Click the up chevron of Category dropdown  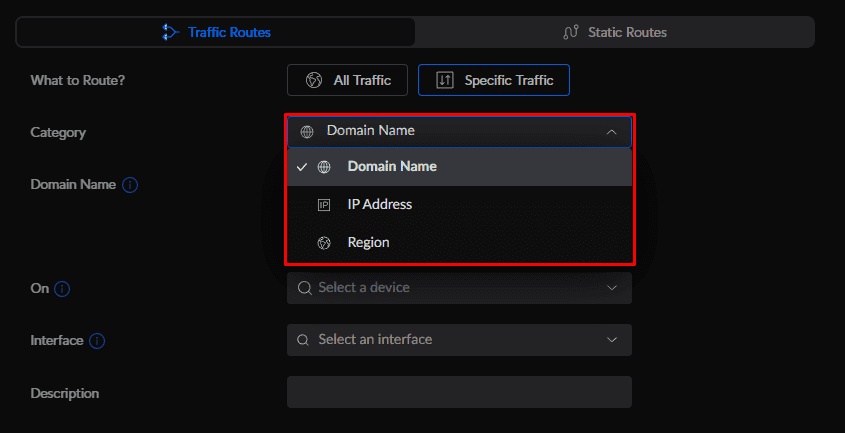(611, 132)
